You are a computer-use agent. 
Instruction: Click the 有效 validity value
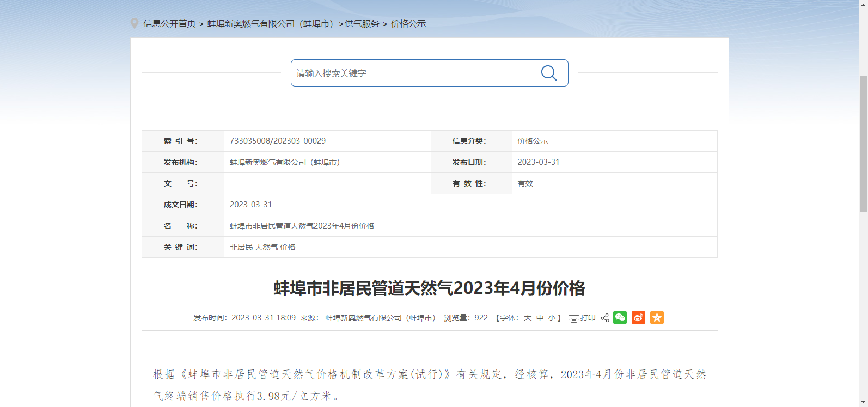[x=525, y=183]
